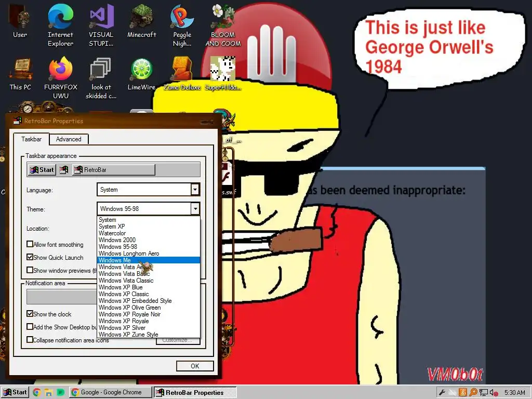Click the magnifier tray icon
Screen dimensions: 532x399
click(x=473, y=393)
